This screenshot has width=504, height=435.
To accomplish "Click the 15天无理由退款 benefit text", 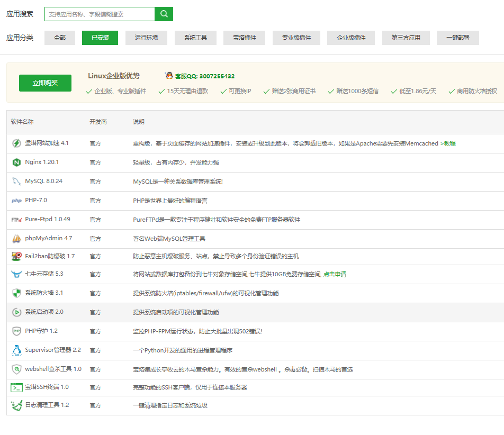I will (x=187, y=91).
